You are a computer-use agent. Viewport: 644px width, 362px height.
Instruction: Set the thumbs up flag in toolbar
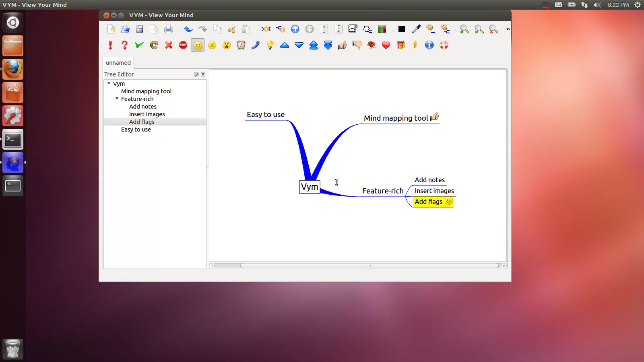[x=343, y=45]
